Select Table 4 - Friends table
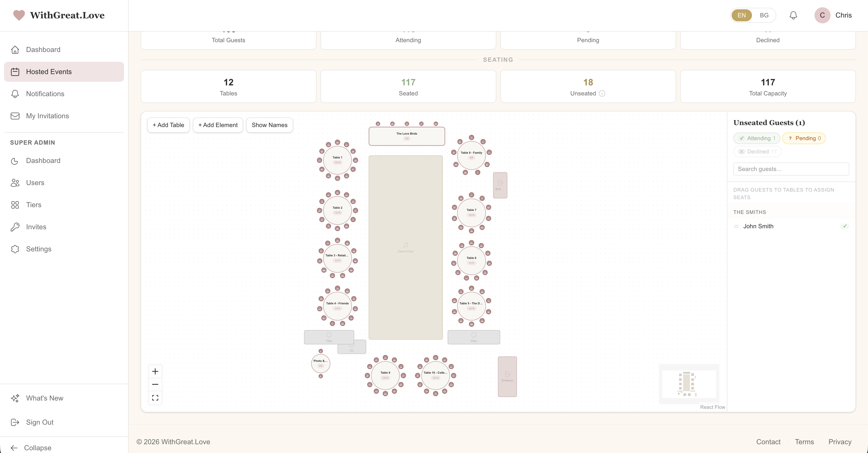868x453 pixels. tap(337, 306)
